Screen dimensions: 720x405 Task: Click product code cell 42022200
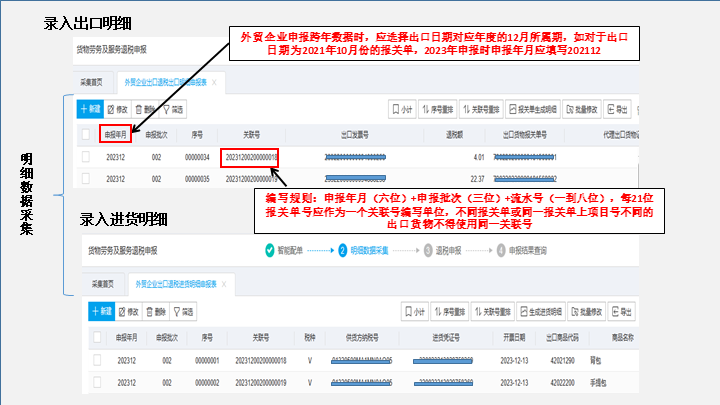click(x=562, y=382)
